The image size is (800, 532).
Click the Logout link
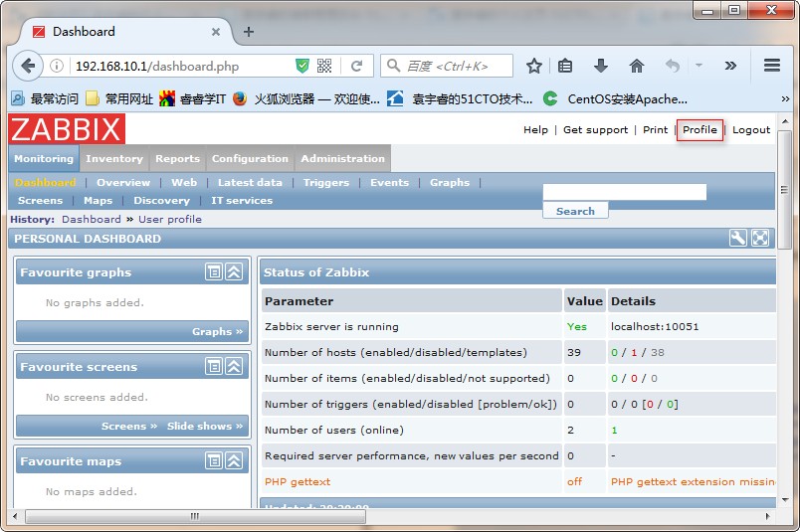pyautogui.click(x=751, y=129)
